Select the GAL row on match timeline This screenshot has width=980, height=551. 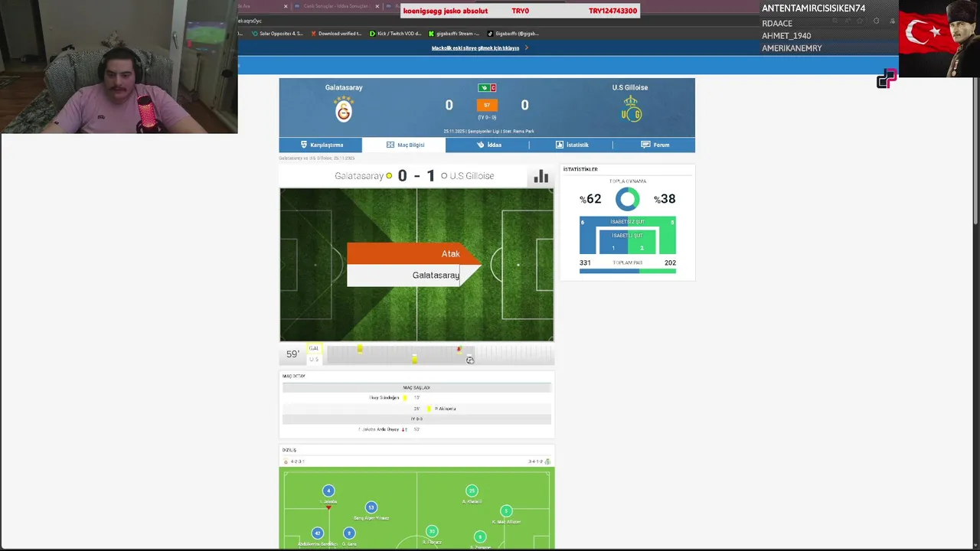click(x=314, y=348)
